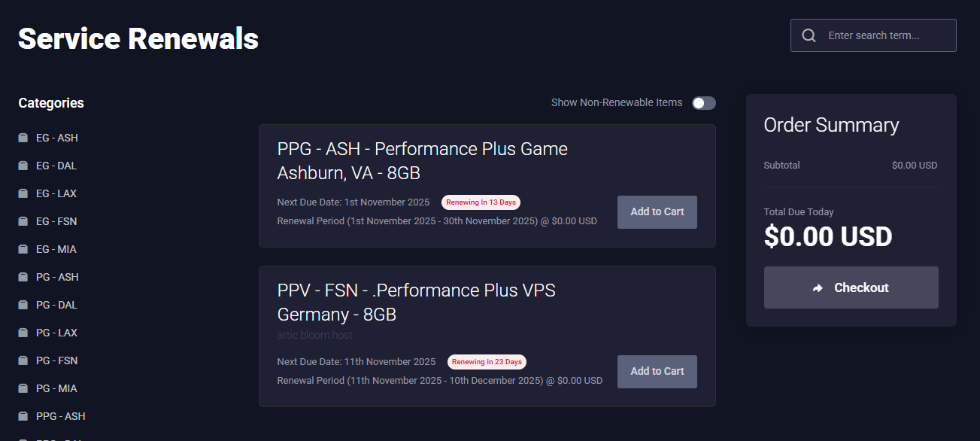This screenshot has height=441, width=980.
Task: Toggle Show Non-Renewable Items switch
Action: [704, 103]
